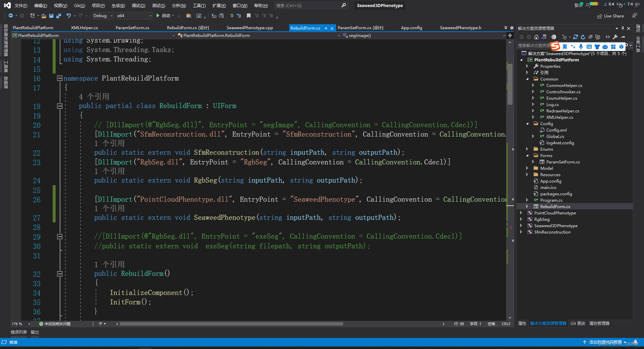Expand the Model folder node
This screenshot has width=644, height=349.
pos(527,168)
